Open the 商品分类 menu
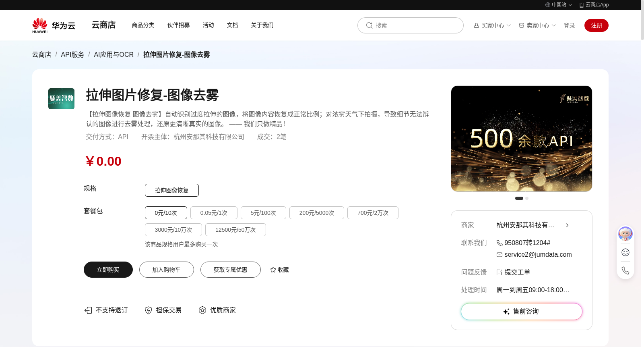The height and width of the screenshot is (347, 644). 143,25
